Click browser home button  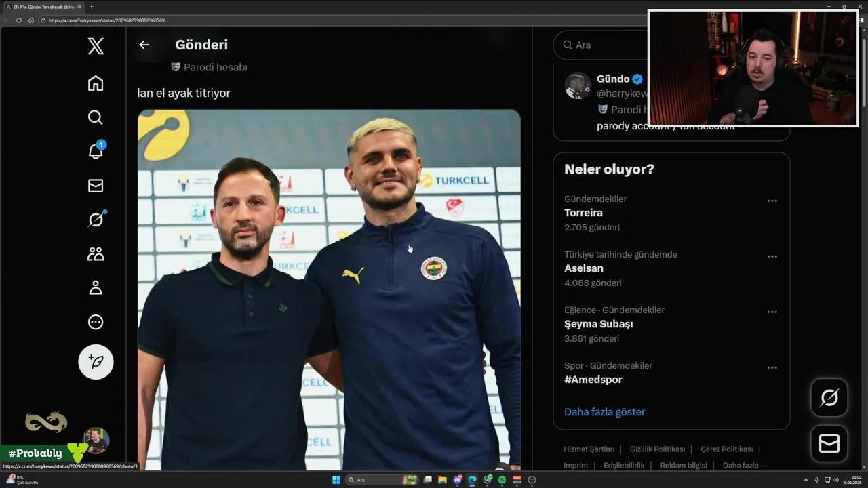coord(31,20)
